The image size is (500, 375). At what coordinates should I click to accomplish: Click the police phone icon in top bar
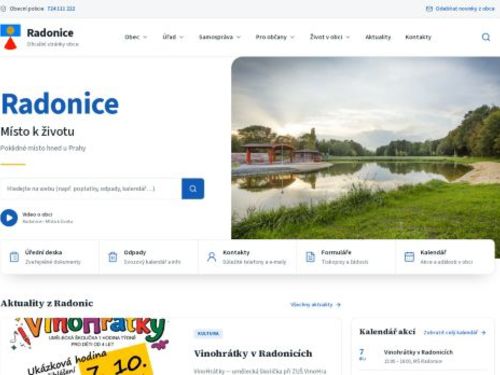pyautogui.click(x=3, y=9)
